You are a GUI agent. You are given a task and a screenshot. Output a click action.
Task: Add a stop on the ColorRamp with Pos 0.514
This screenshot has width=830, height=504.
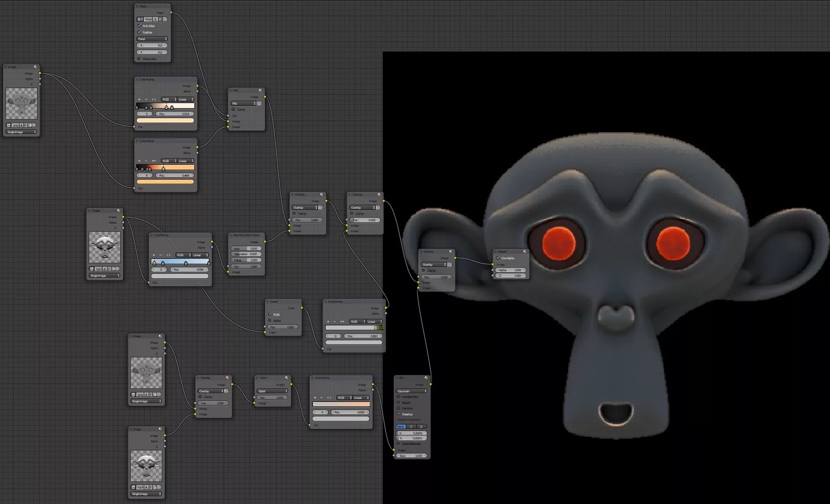tap(139, 100)
